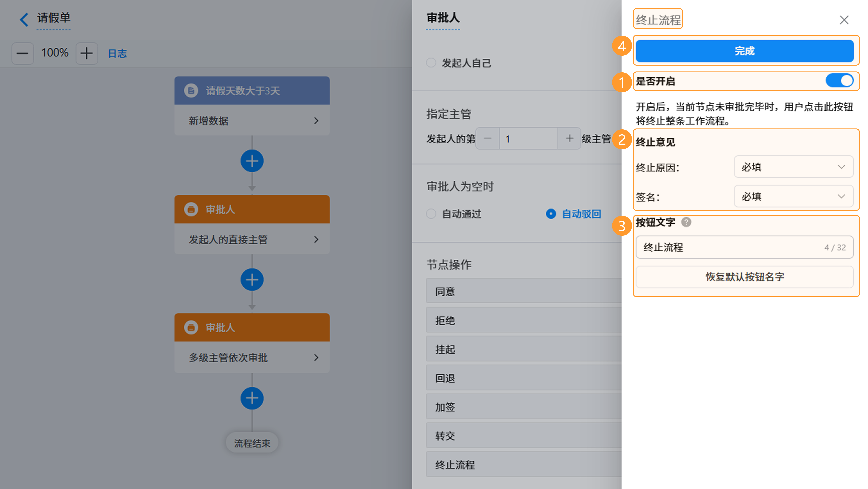Screen dimensions: 868x489
Task: Click the 100% zoom level text
Action: [54, 53]
